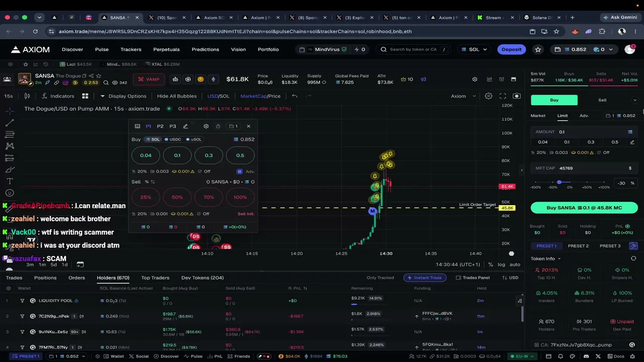Select the Sell side button
Screen dimensions: 644x362
602,100
